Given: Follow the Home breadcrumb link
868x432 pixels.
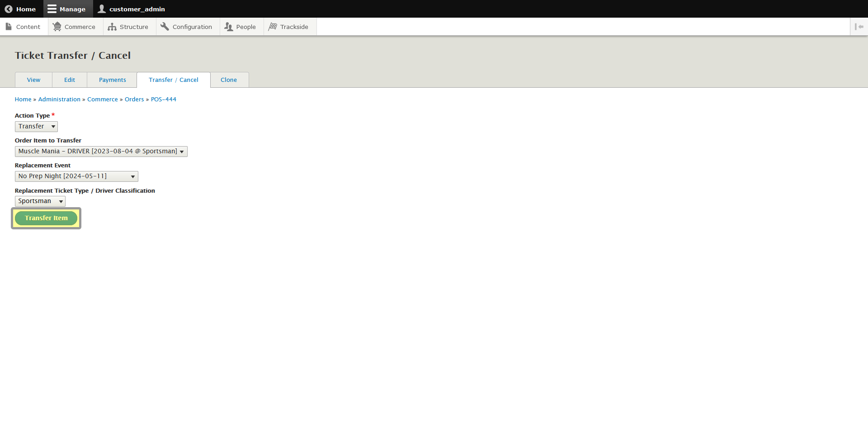Looking at the screenshot, I should click(23, 99).
